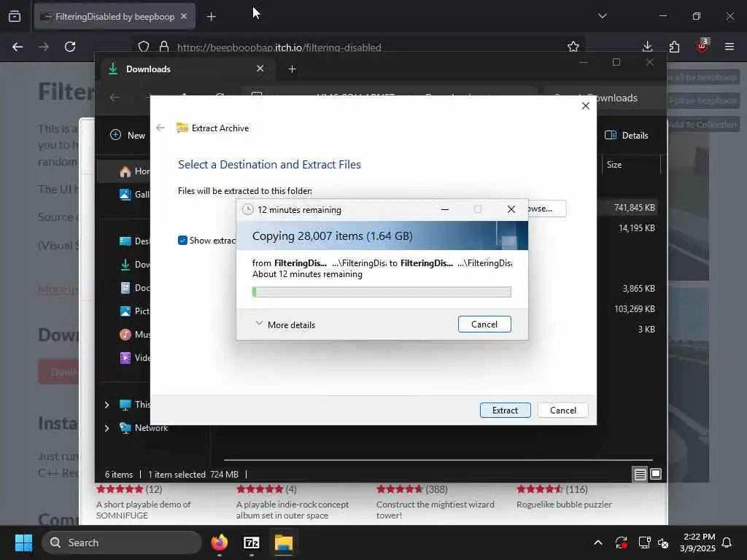Close the Downloads Explorer tab
The height and width of the screenshot is (560, 747).
click(x=260, y=69)
